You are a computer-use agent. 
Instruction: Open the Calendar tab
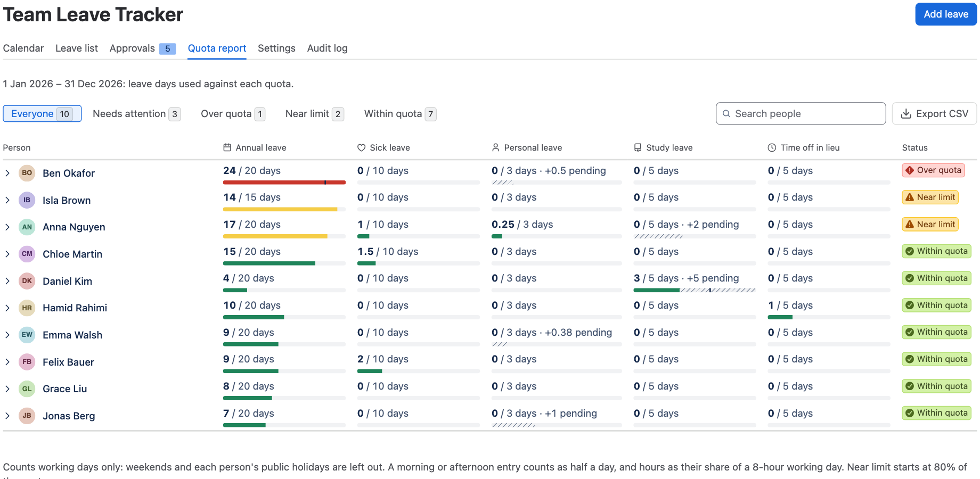click(x=23, y=48)
